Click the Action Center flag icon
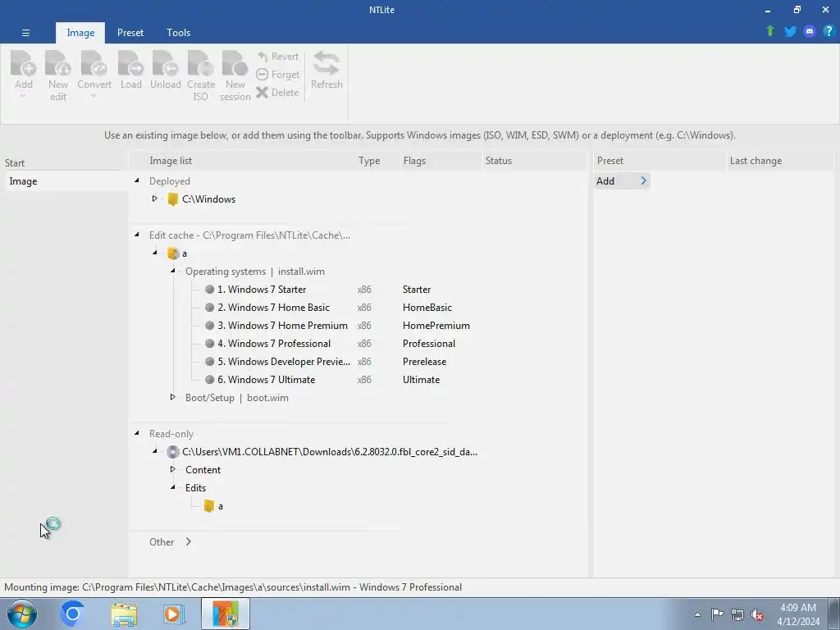This screenshot has width=840, height=630. click(x=717, y=614)
